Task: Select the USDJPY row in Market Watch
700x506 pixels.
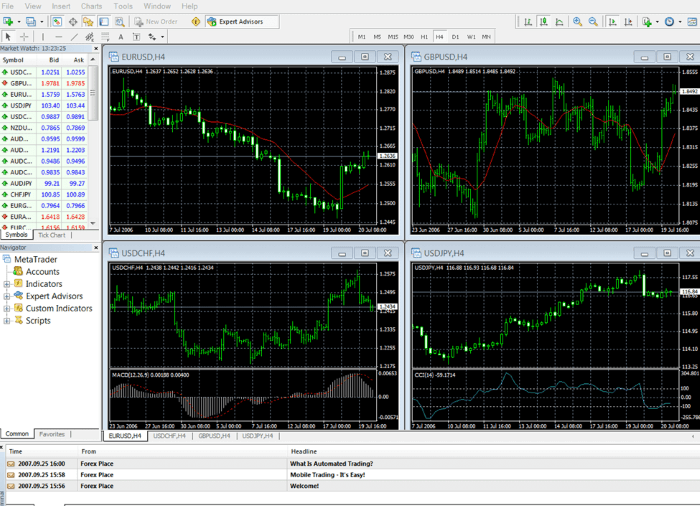Action: pyautogui.click(x=44, y=105)
